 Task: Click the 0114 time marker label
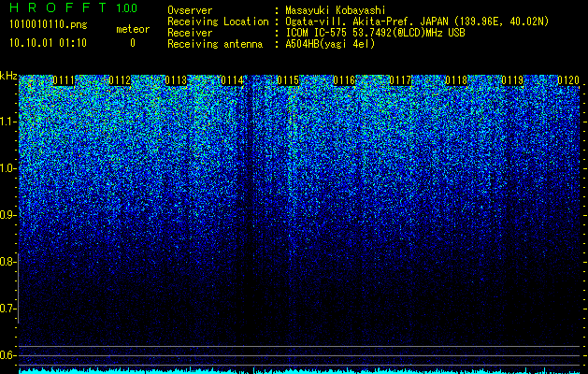233,80
